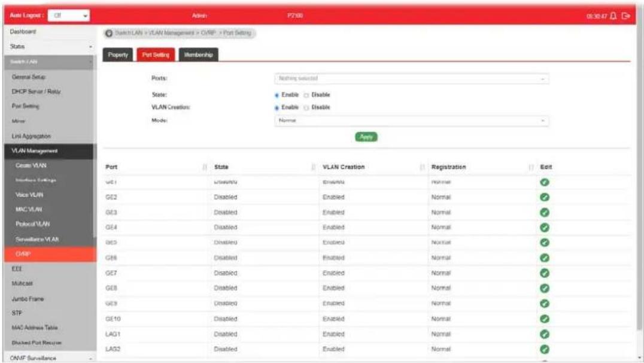644x363 pixels.
Task: Edit port GE7 settings icon
Action: (545, 273)
